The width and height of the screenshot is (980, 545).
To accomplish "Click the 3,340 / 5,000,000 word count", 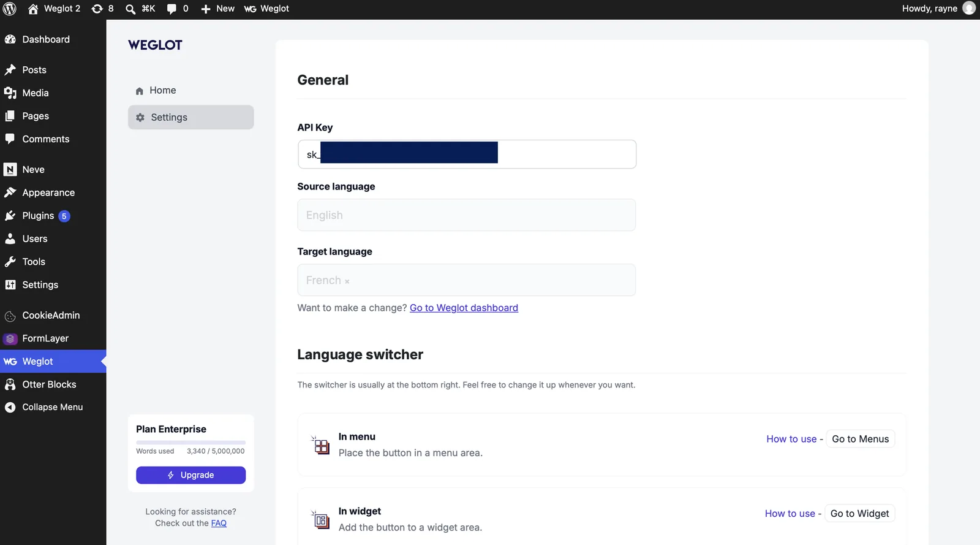I will 216,451.
